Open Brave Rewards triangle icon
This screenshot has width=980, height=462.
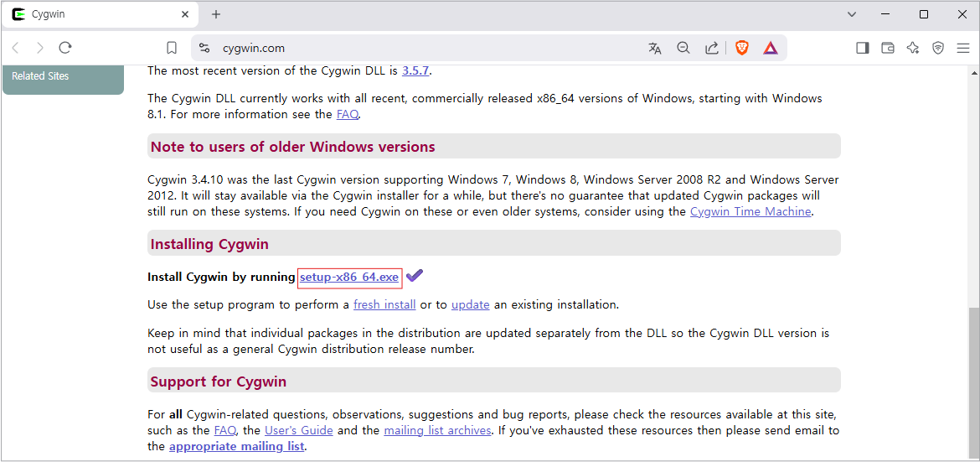770,48
